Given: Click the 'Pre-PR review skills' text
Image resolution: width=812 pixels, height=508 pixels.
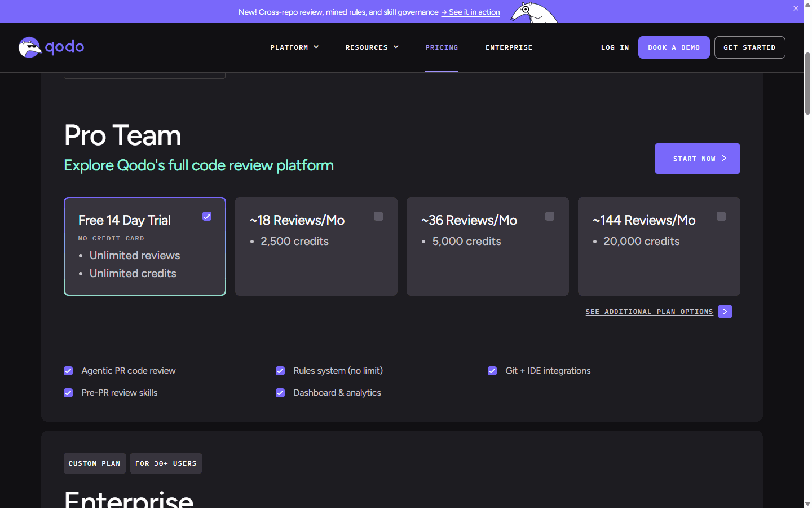Looking at the screenshot, I should click(120, 393).
